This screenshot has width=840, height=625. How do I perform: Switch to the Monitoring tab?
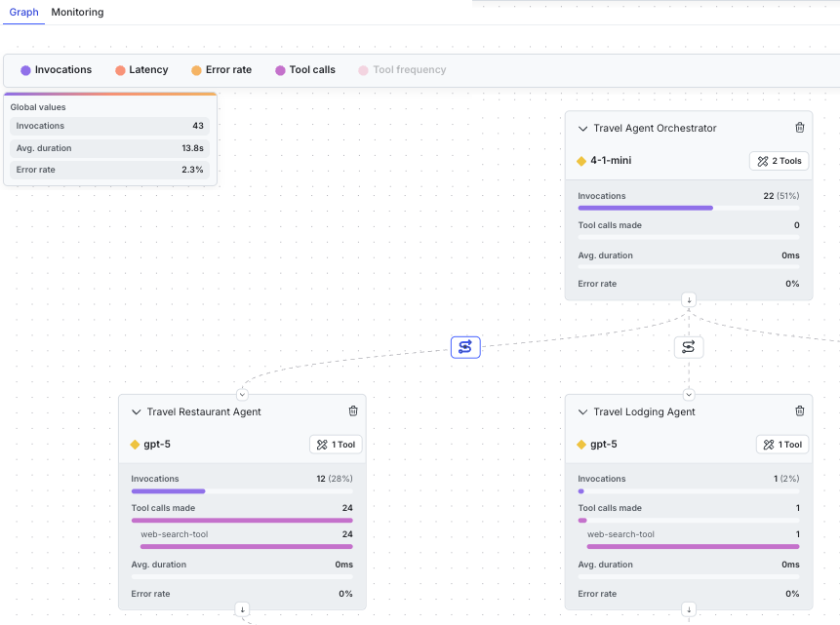coord(77,12)
